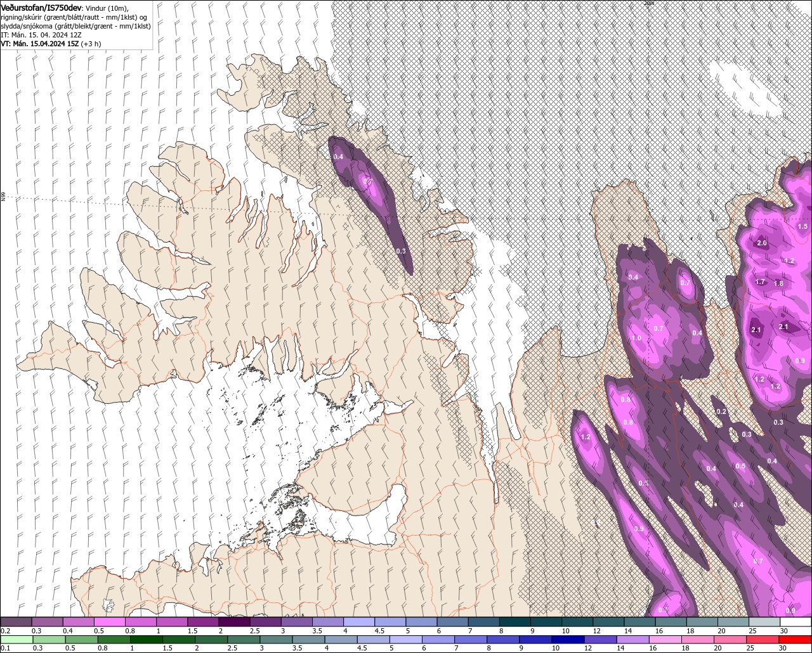This screenshot has height=653, width=812.
Task: Pick the bottom-row legend swatch labeled 3.5
Action: [x=309, y=639]
